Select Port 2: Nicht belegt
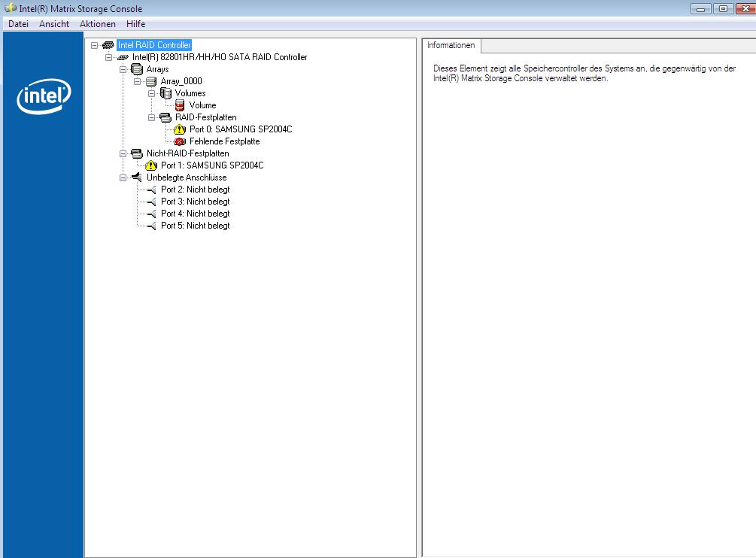 (196, 190)
